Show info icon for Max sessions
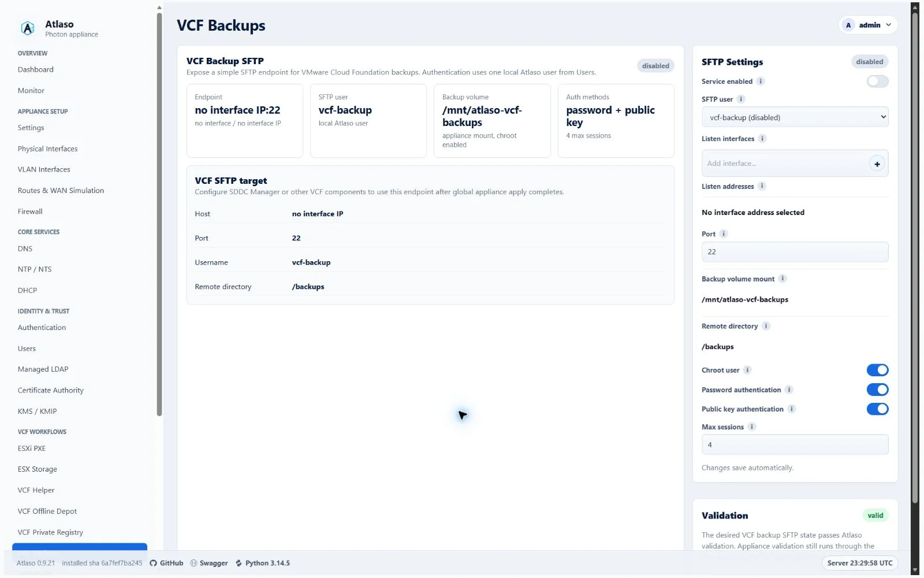 751,427
